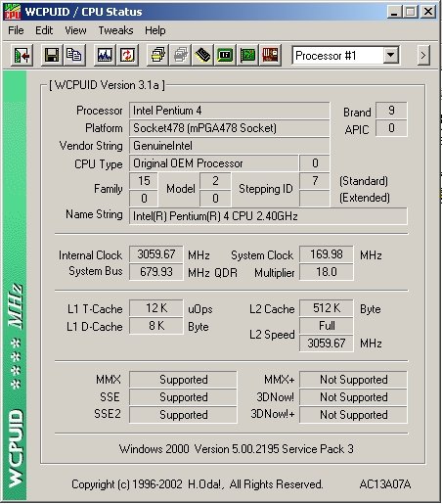Screen dimensions: 442x504
Task: Click the Internal Clock value field
Action: (x=156, y=254)
